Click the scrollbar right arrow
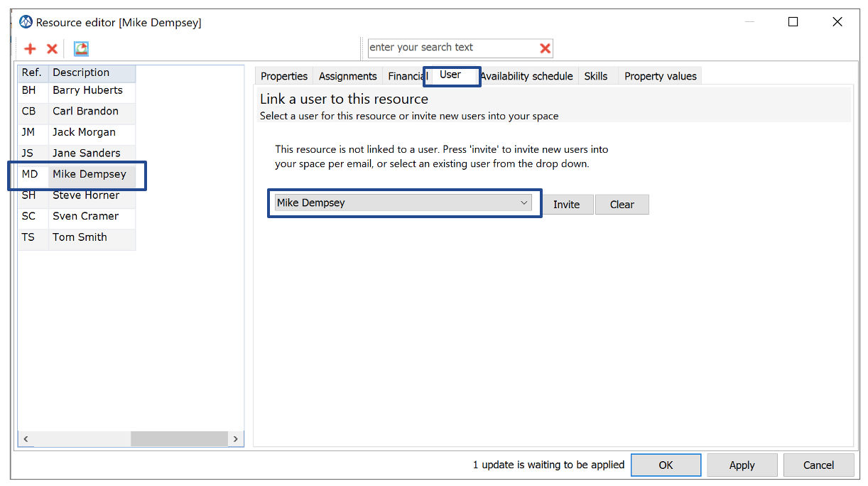This screenshot has width=868, height=486. [x=236, y=439]
